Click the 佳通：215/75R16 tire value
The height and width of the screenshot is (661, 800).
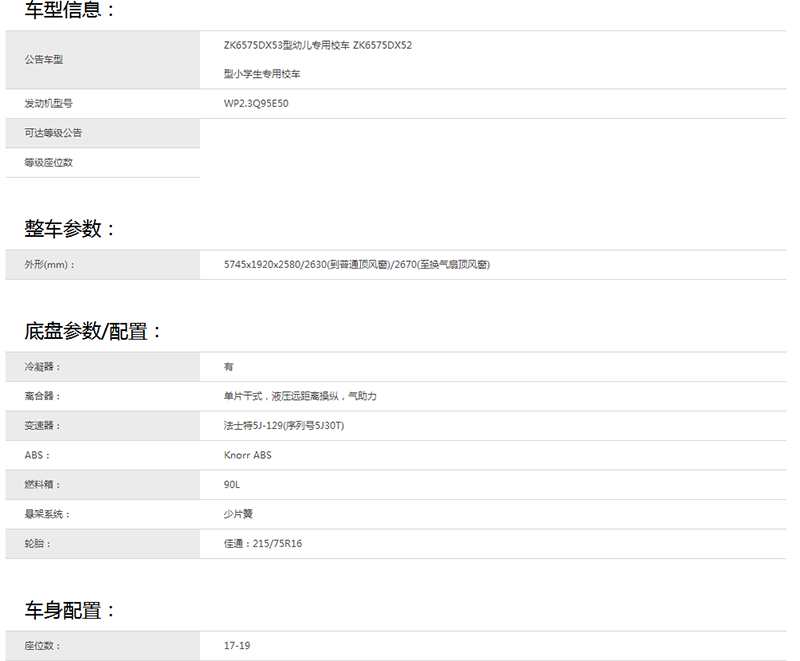[262, 544]
